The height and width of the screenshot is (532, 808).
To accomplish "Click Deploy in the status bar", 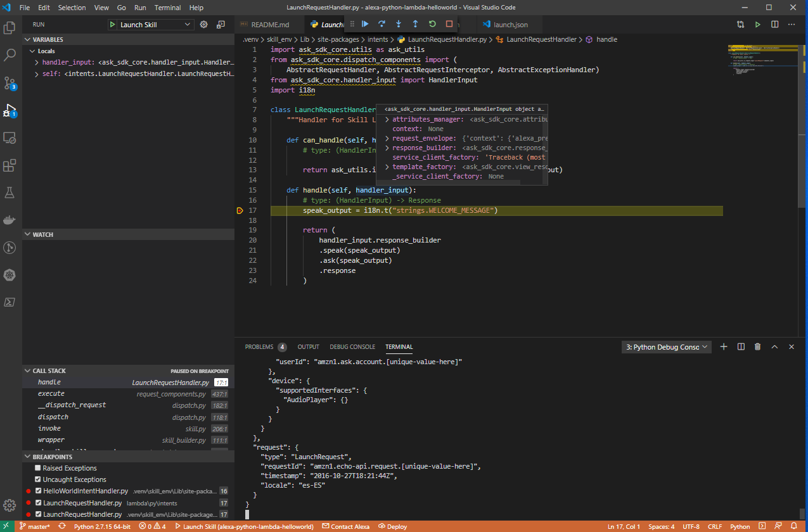I will point(393,526).
